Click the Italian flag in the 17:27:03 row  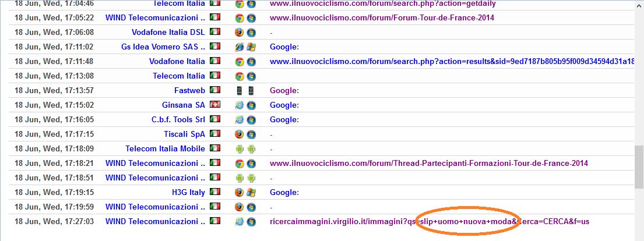215,221
